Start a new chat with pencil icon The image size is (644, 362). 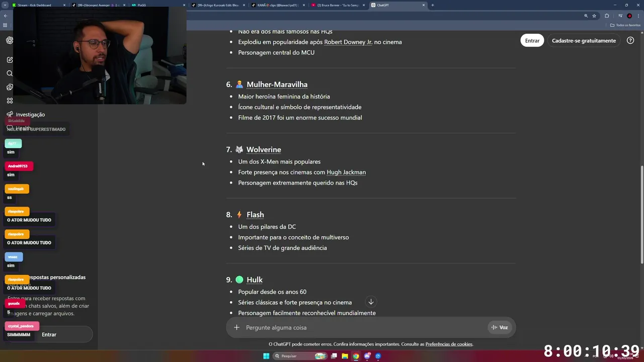click(x=10, y=60)
